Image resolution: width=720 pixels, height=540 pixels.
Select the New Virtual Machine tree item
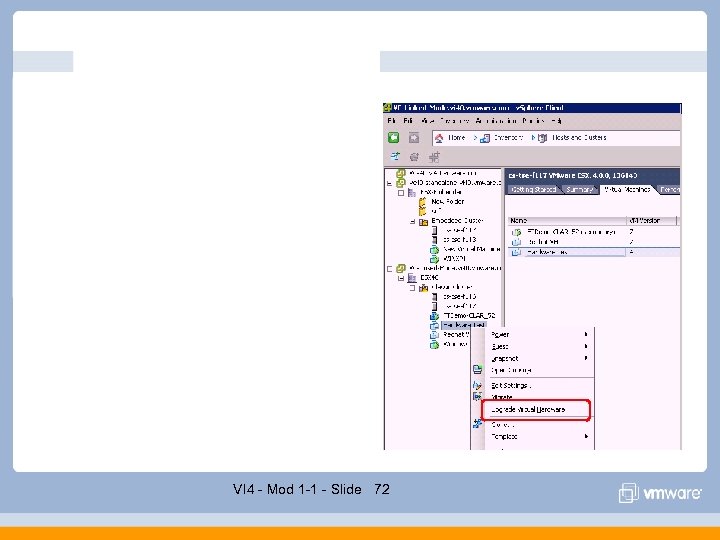(472, 249)
